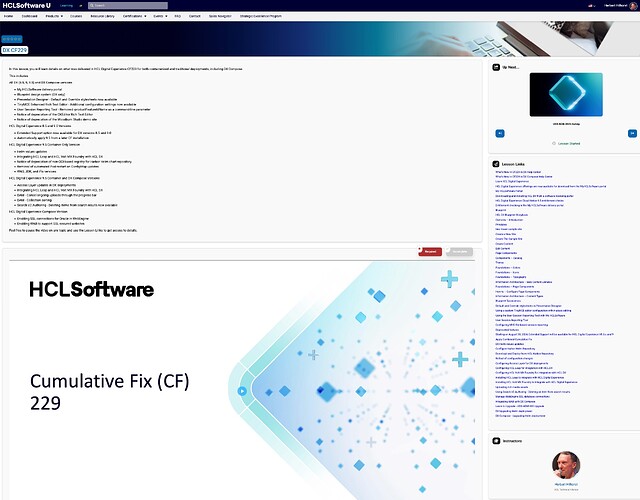Click the instructor's profile photo
This screenshot has height=500, width=640.
pyautogui.click(x=565, y=464)
